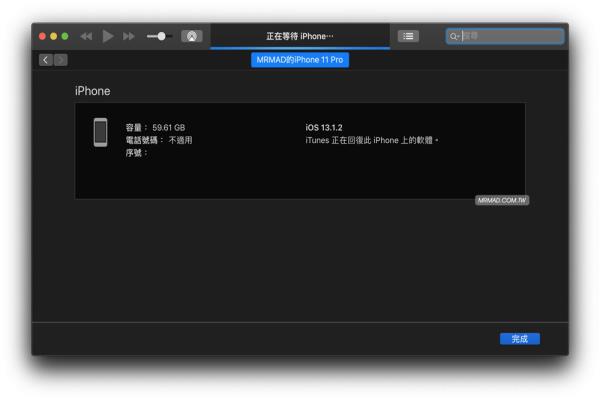Focus the search input field

click(x=505, y=36)
